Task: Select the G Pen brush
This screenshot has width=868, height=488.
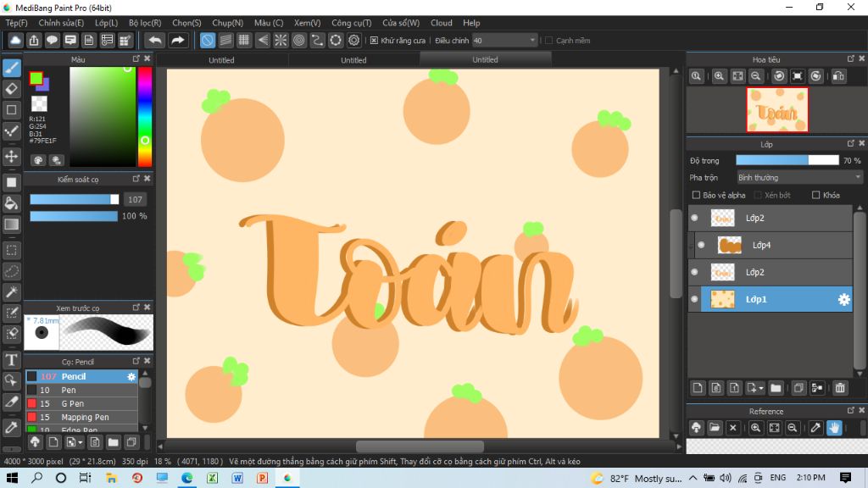Action: 82,403
